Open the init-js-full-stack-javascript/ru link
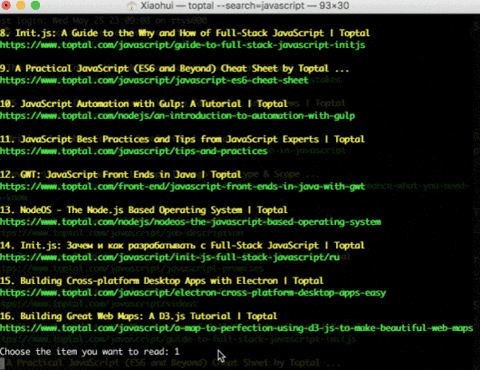 tap(170, 257)
